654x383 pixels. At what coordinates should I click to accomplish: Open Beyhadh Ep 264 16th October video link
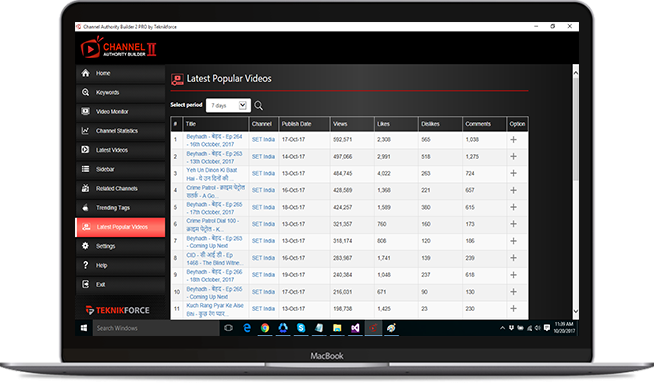(214, 140)
